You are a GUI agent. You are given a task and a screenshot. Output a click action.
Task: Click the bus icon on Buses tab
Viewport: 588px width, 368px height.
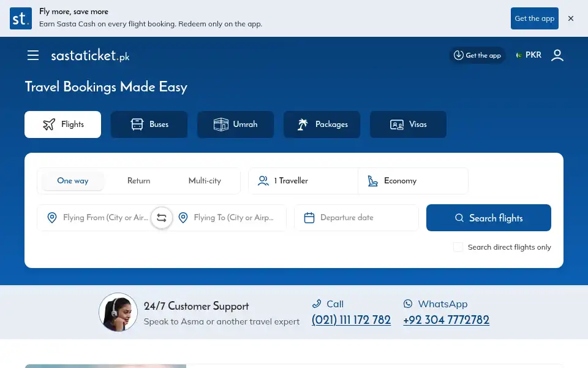137,125
